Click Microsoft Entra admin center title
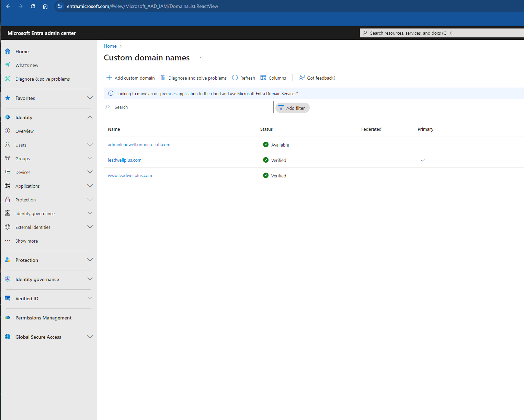524x420 pixels. (x=42, y=33)
